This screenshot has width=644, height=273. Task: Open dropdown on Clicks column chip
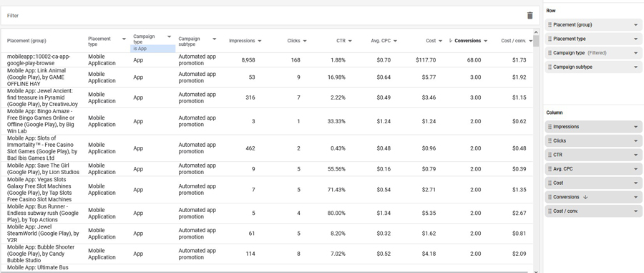point(635,140)
